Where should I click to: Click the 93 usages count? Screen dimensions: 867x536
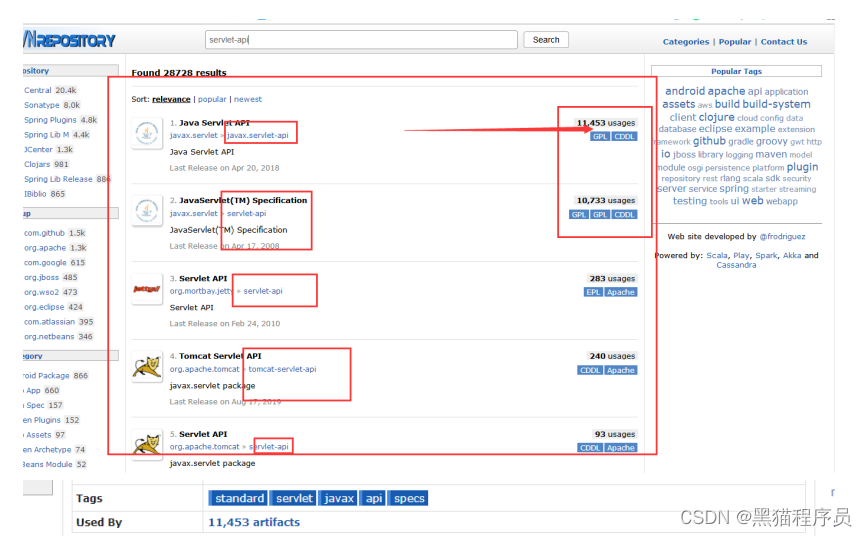[x=615, y=434]
